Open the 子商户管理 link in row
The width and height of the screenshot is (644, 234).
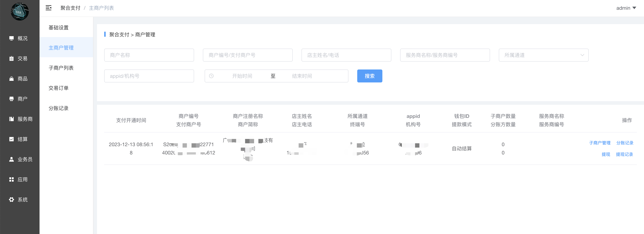[x=599, y=143]
